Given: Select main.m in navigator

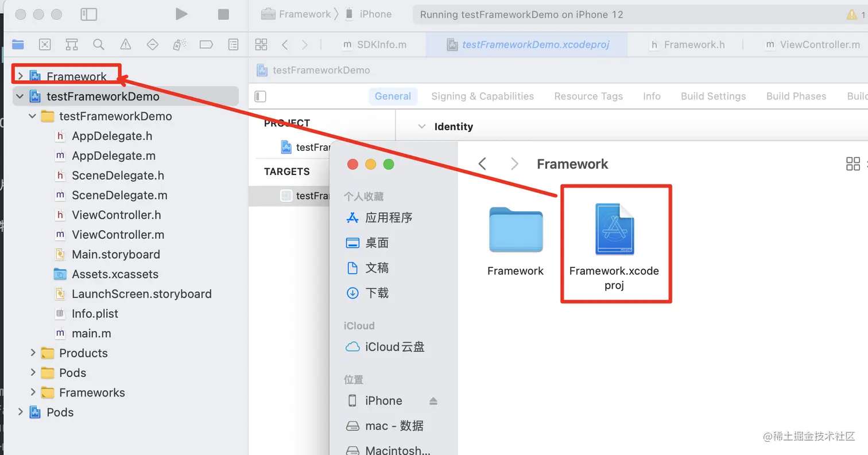Looking at the screenshot, I should click(x=91, y=333).
